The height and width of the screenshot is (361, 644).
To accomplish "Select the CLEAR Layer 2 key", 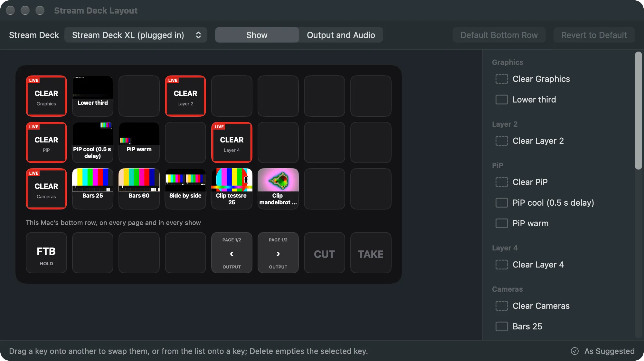I will (x=185, y=96).
